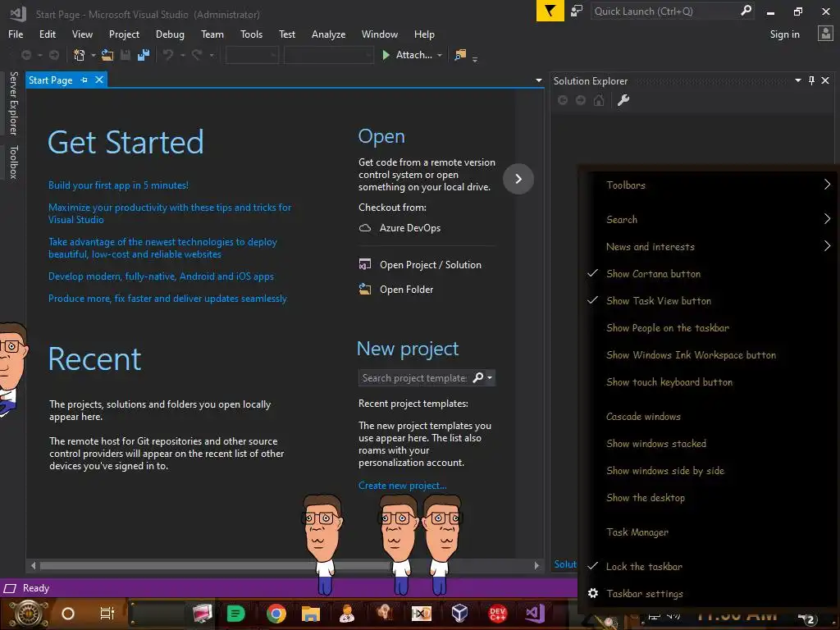Click the Find in Files toolbar icon

tap(460, 55)
